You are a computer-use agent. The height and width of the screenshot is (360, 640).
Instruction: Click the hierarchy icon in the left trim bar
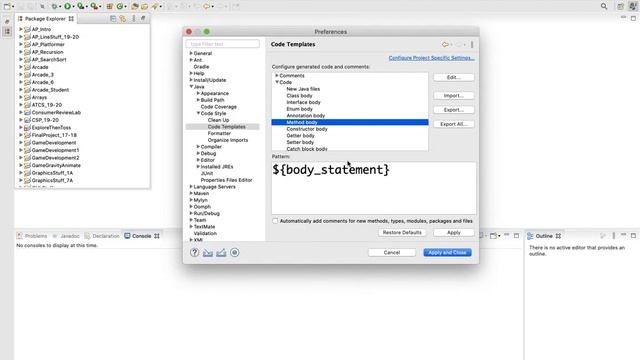tap(7, 31)
